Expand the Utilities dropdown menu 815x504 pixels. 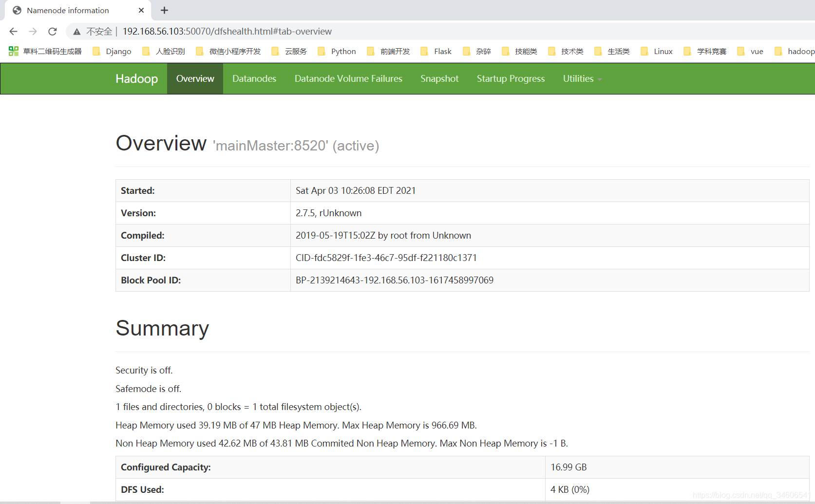(x=582, y=78)
